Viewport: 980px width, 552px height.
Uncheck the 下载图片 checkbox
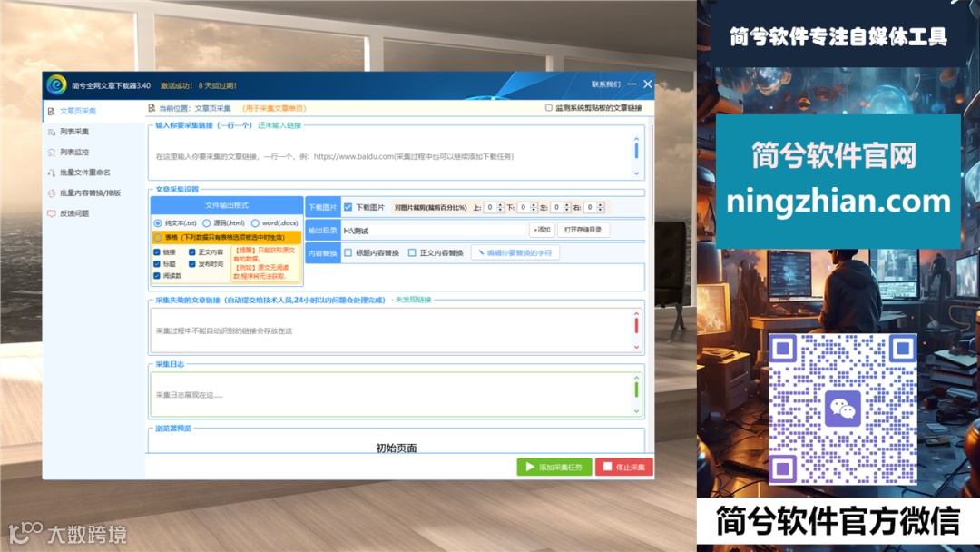pos(348,207)
